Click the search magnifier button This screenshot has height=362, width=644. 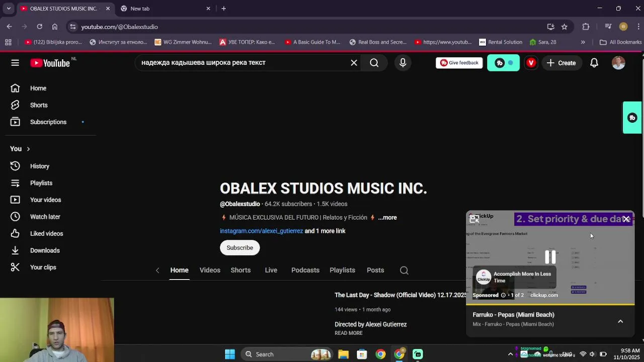374,63
